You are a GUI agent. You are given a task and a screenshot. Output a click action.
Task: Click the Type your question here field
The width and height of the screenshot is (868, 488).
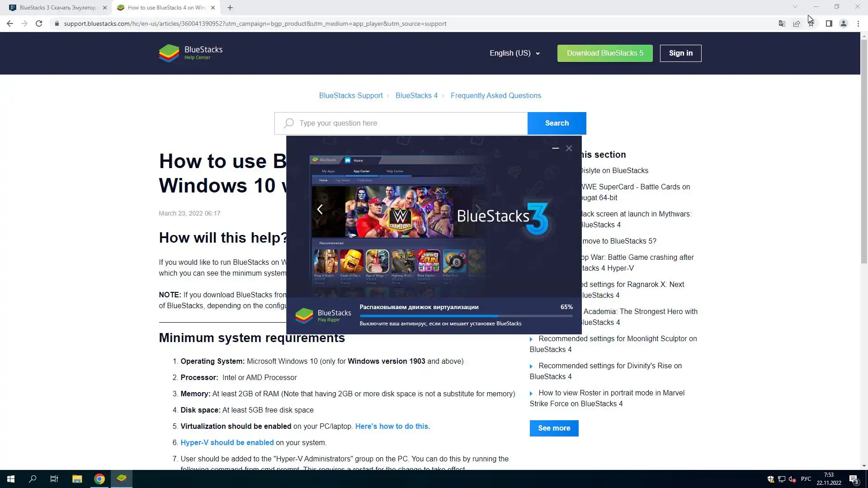(x=407, y=123)
